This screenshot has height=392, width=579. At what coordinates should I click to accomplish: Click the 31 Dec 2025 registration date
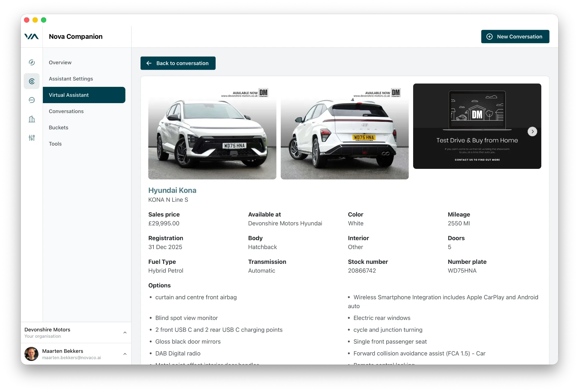pyautogui.click(x=165, y=247)
